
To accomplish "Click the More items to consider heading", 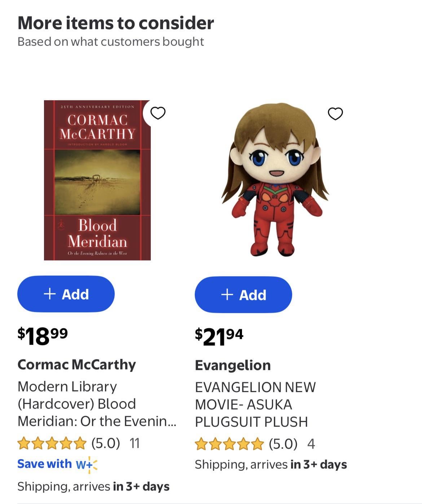I will tap(116, 23).
